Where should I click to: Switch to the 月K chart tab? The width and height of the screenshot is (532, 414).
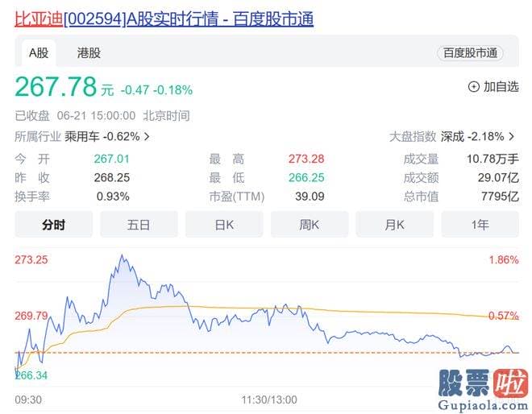395,225
